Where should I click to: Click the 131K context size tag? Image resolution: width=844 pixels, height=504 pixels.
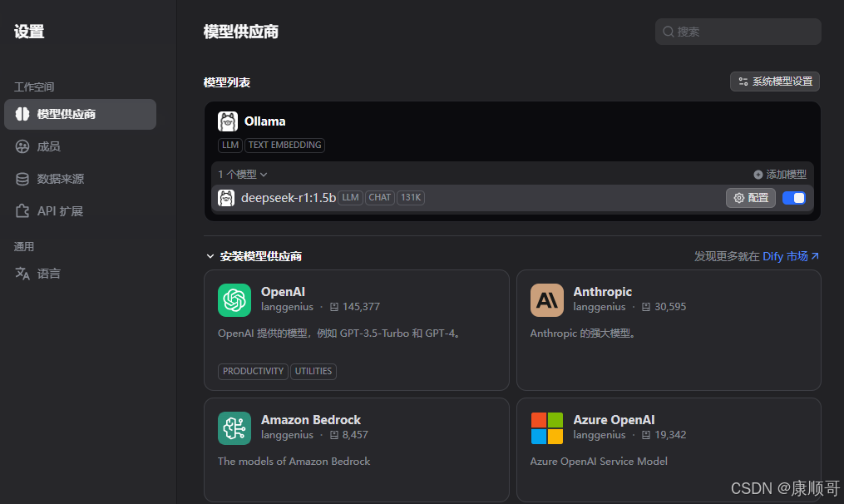(411, 198)
